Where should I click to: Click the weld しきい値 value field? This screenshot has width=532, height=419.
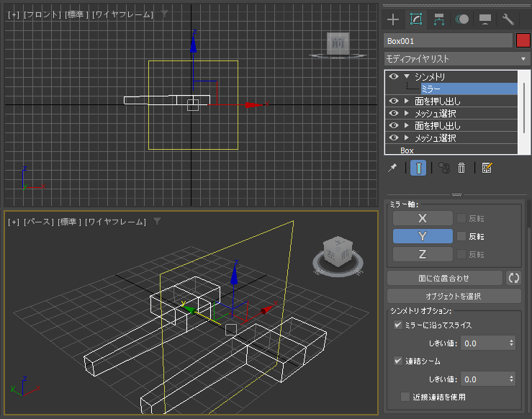pos(484,379)
